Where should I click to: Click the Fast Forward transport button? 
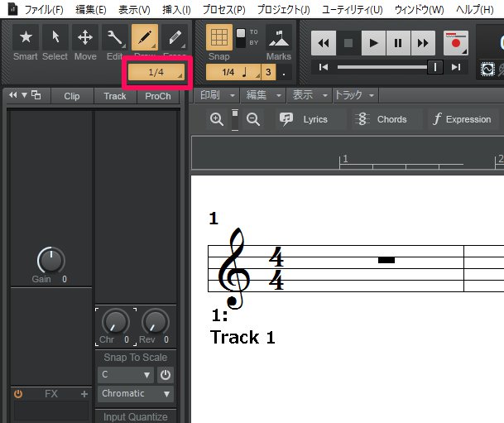[x=423, y=43]
